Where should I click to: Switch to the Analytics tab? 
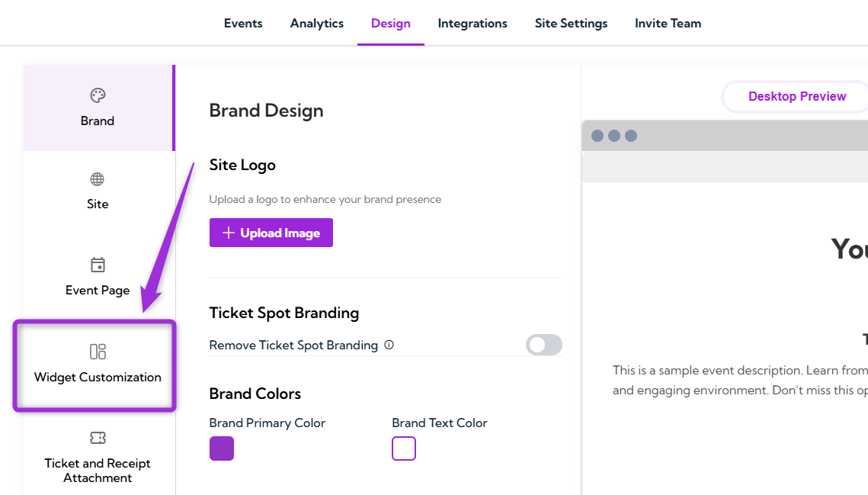point(316,23)
